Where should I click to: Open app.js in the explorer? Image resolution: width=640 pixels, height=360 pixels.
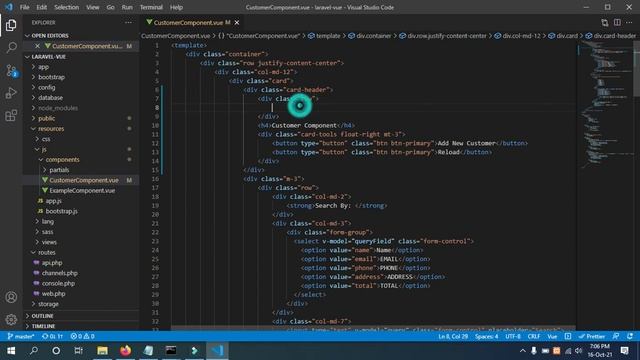pyautogui.click(x=53, y=201)
